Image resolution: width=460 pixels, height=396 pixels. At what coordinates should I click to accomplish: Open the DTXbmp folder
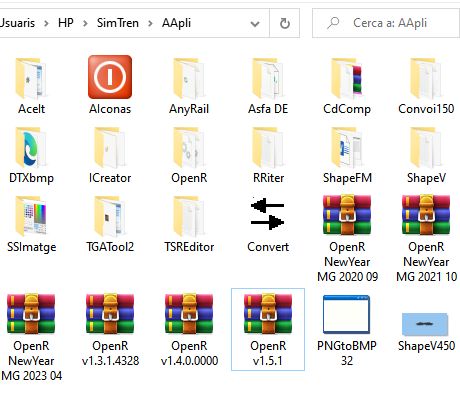31,148
